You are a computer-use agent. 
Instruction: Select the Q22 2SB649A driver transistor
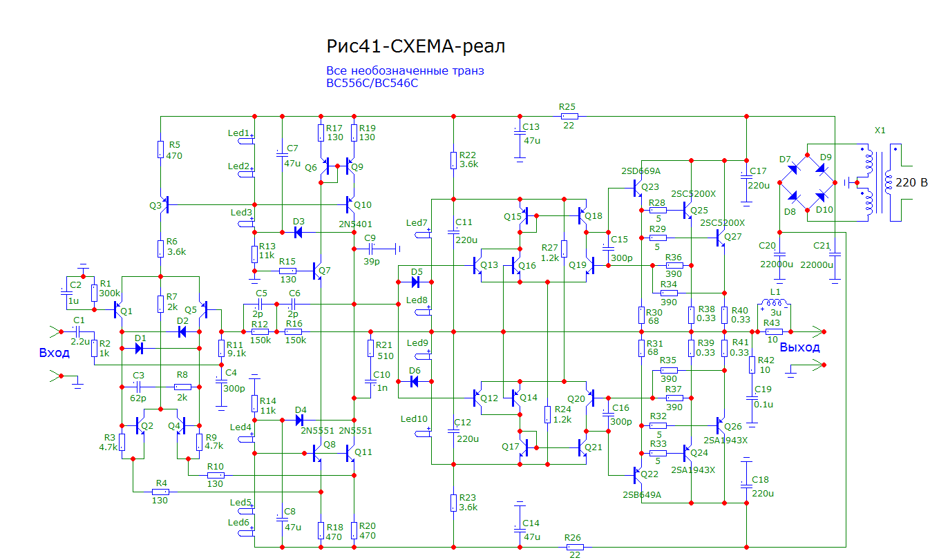[x=638, y=474]
